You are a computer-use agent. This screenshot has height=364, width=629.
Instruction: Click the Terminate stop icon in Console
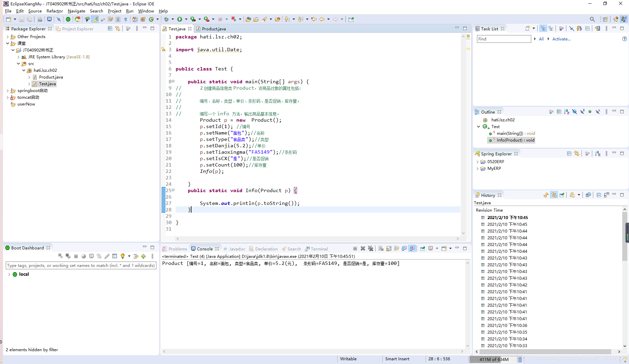(355, 248)
